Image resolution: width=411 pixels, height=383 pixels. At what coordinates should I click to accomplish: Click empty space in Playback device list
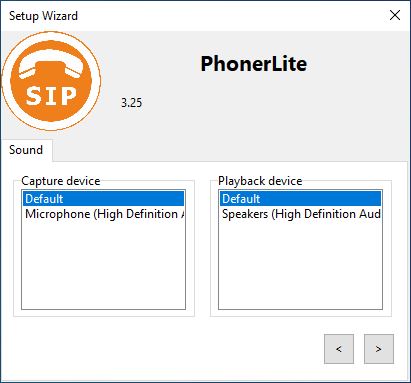pos(300,265)
